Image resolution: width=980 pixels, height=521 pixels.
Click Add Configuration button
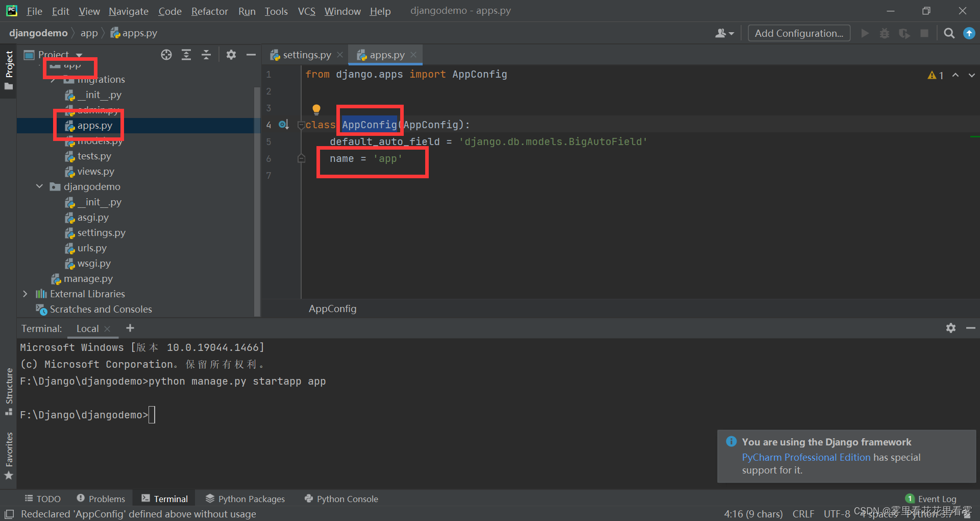(799, 33)
